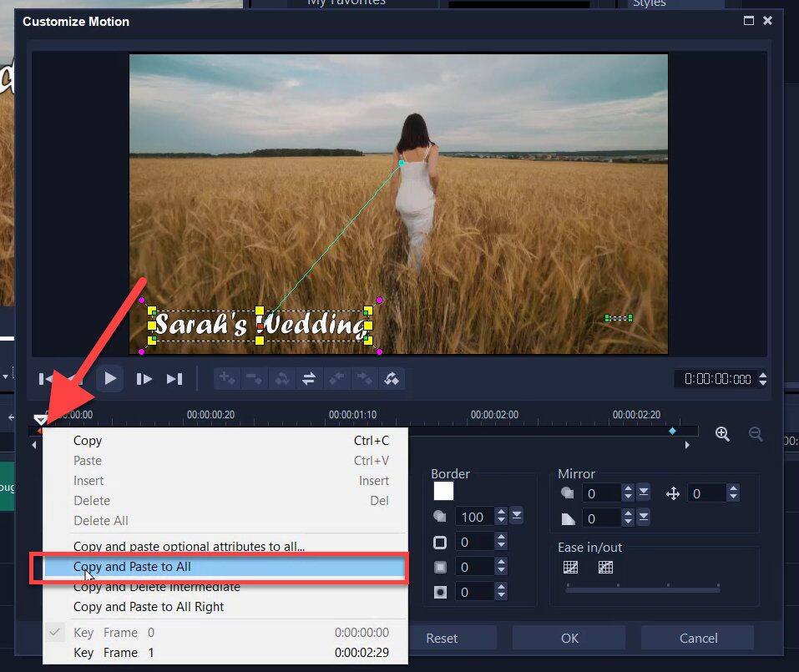Open the Mirror value dropdown arrow

pos(642,493)
